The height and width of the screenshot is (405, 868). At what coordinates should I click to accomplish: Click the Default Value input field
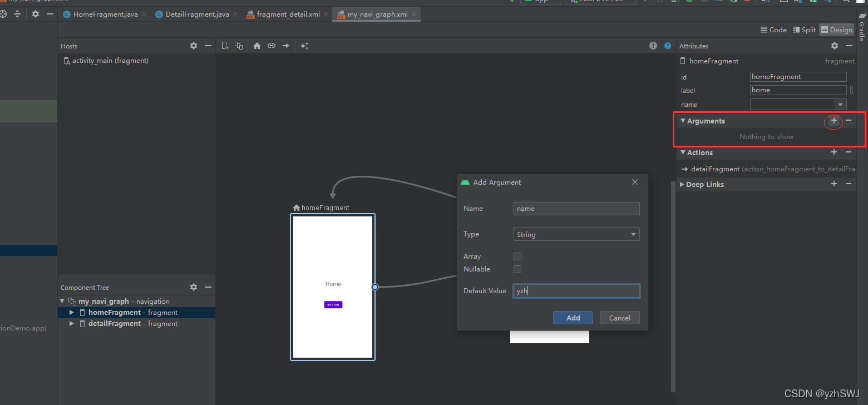tap(576, 290)
